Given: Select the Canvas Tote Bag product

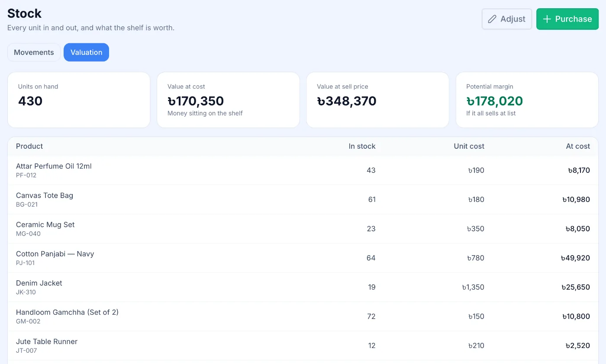Looking at the screenshot, I should point(45,195).
